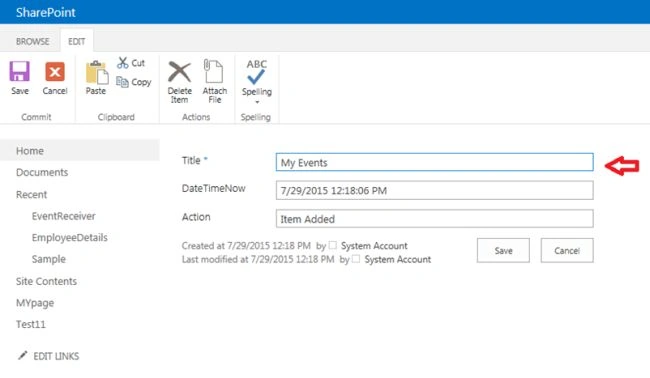Open Documents in the left navigation

42,172
